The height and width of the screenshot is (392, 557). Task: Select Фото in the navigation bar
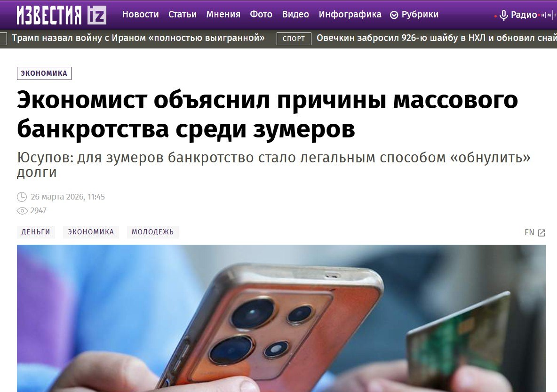click(261, 15)
